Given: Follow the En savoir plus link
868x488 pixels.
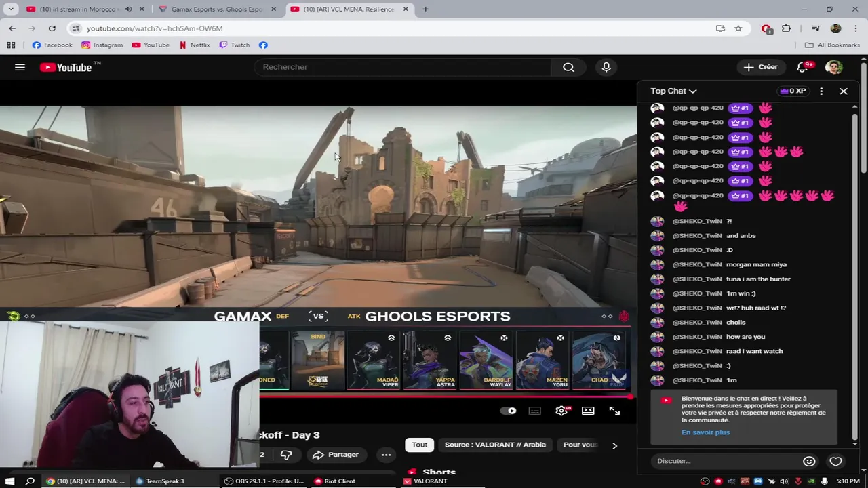Looking at the screenshot, I should pyautogui.click(x=705, y=432).
